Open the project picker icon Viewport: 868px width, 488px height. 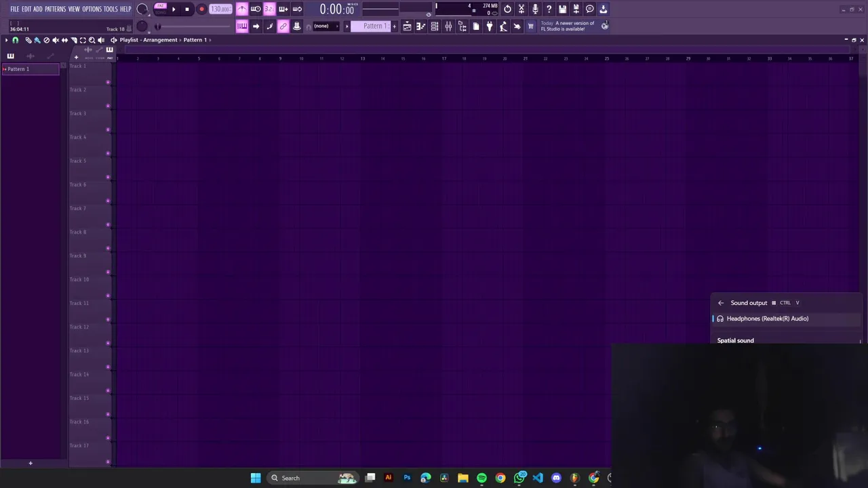476,26
